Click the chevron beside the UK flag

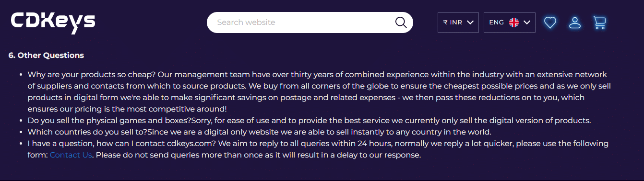point(527,23)
